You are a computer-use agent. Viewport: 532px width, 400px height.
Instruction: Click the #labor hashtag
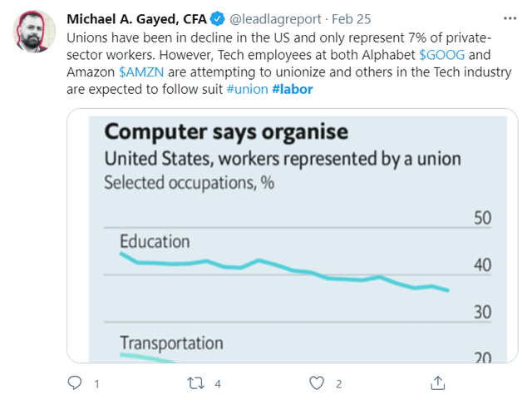[x=292, y=89]
